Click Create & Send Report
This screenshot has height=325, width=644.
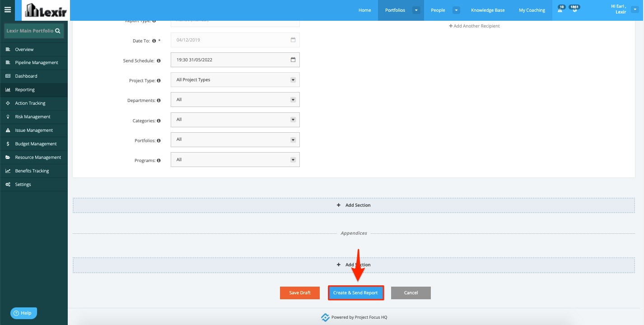(x=356, y=293)
